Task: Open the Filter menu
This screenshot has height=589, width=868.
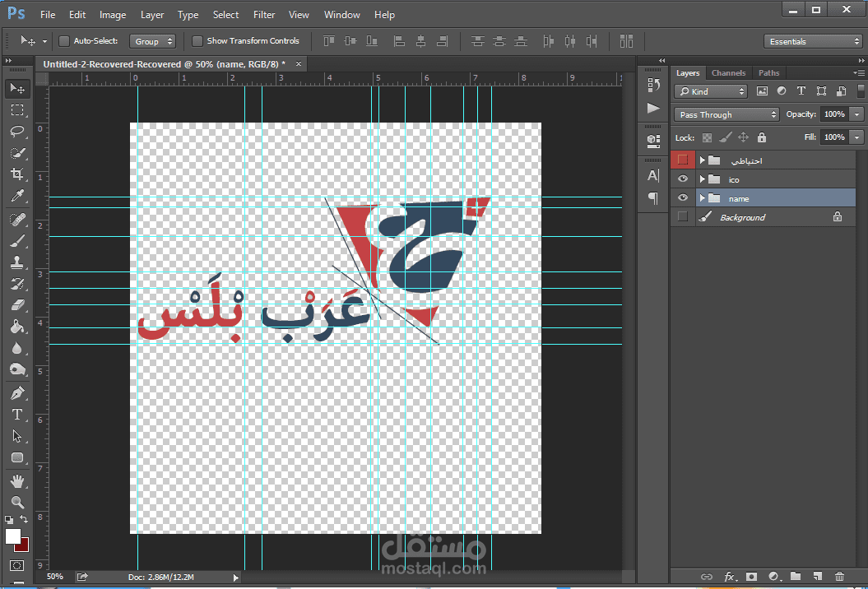Action: click(x=264, y=15)
